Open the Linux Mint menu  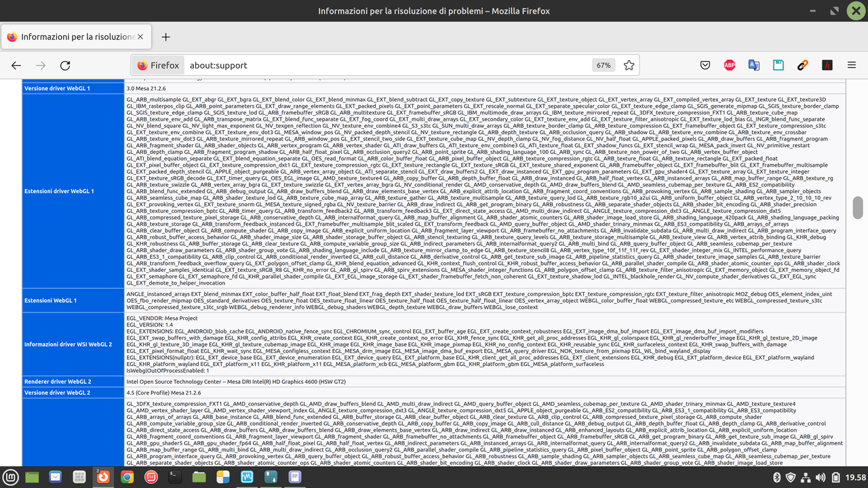pos(12,477)
